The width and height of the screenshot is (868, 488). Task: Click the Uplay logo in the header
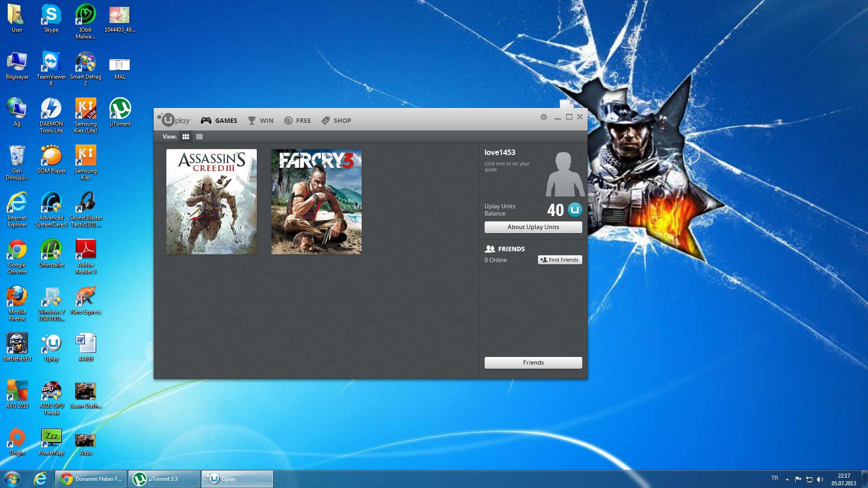point(174,120)
